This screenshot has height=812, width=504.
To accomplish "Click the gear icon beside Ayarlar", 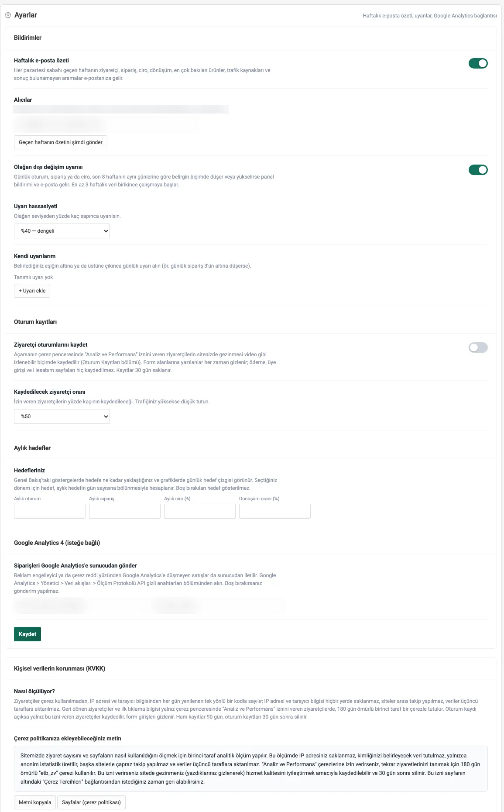I will click(8, 15).
